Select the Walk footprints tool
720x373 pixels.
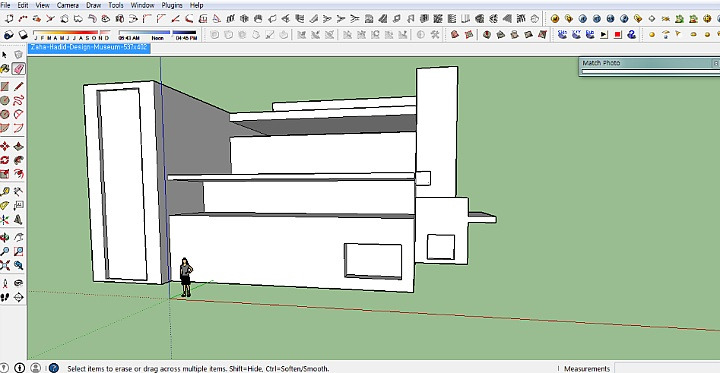5,297
